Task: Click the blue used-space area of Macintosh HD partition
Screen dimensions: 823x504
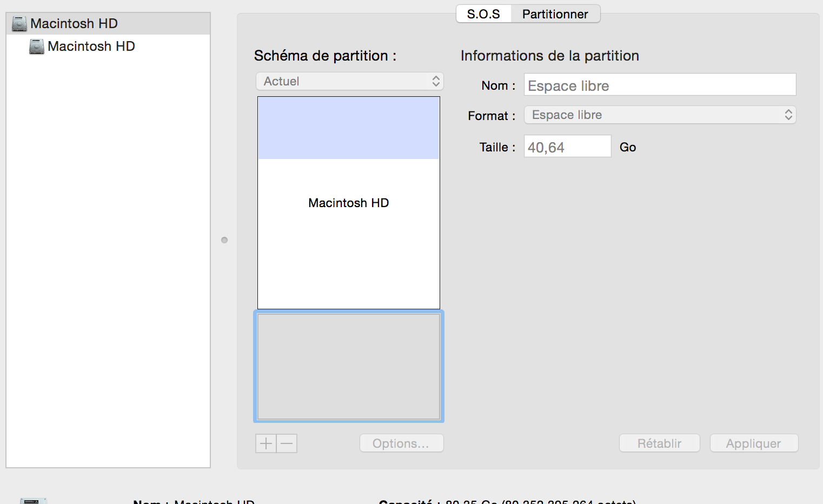Action: (349, 128)
